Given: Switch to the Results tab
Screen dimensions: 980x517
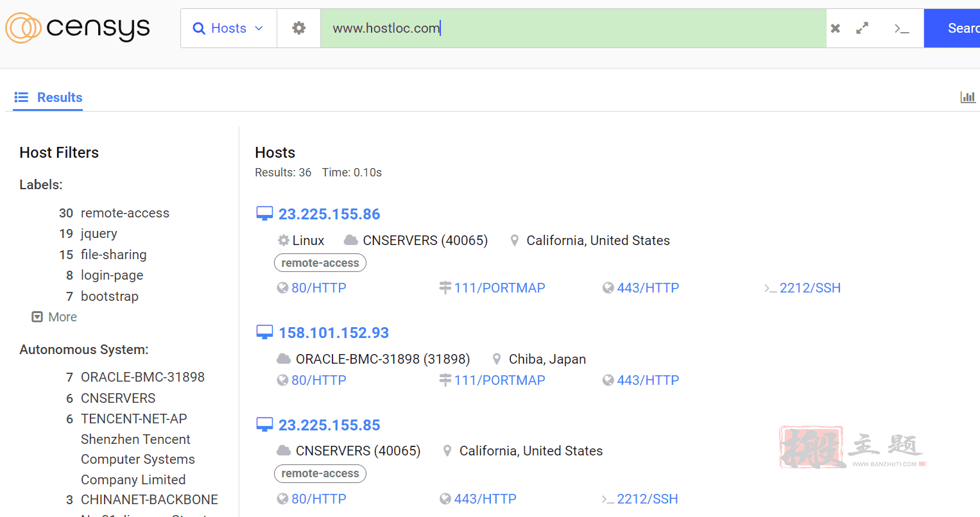Looking at the screenshot, I should [x=48, y=97].
